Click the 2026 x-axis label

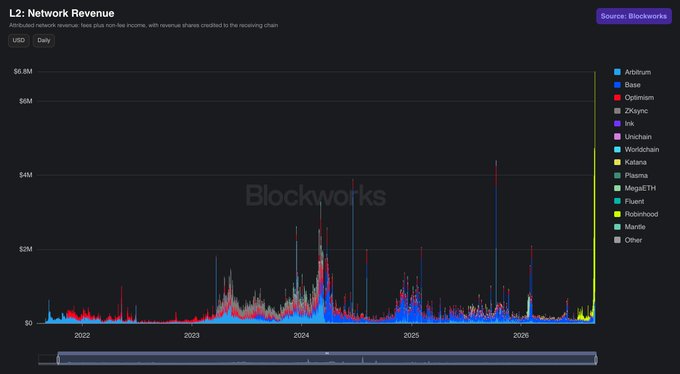click(521, 335)
